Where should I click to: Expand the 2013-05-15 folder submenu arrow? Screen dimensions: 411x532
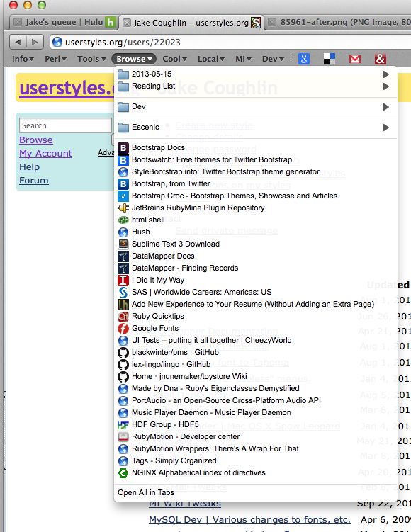coord(386,74)
